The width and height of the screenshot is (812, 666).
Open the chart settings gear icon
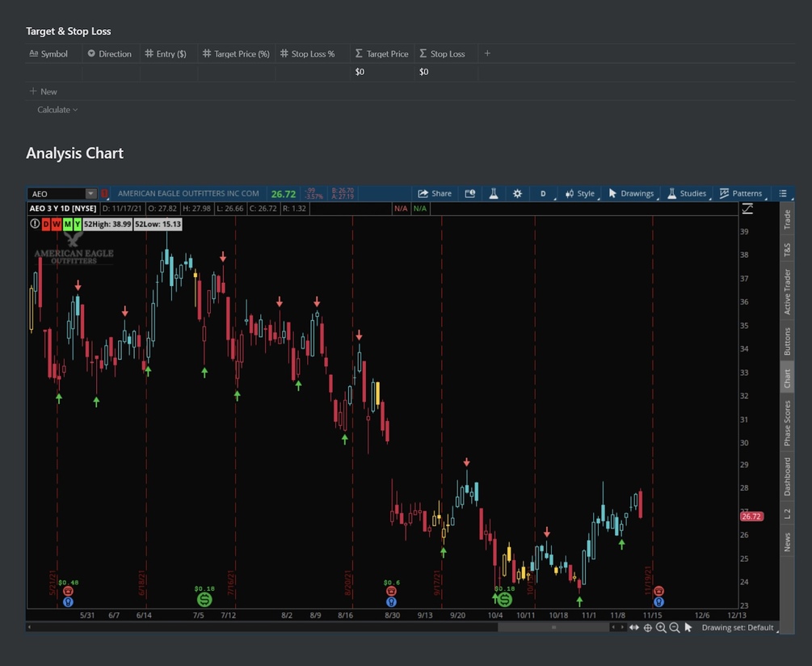[517, 193]
